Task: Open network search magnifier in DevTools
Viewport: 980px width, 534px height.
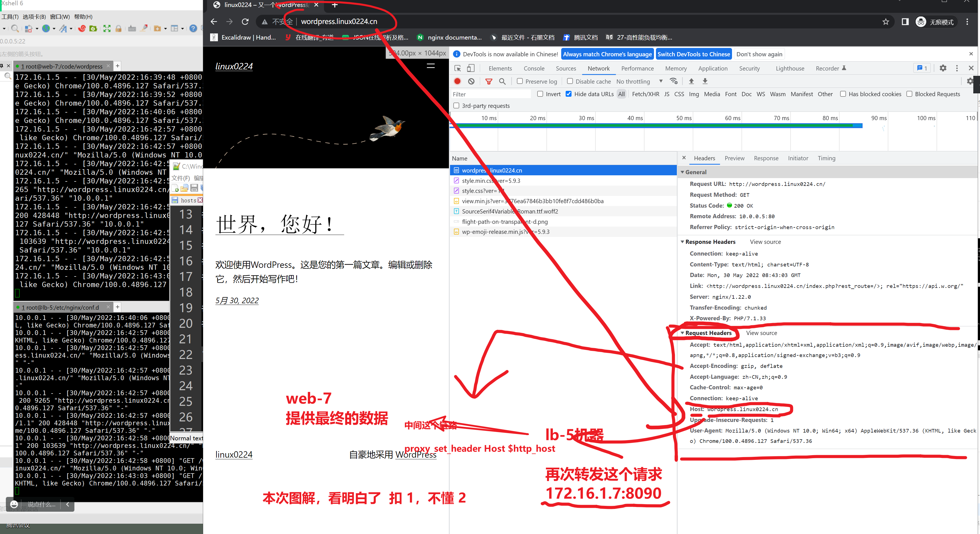Action: (502, 81)
